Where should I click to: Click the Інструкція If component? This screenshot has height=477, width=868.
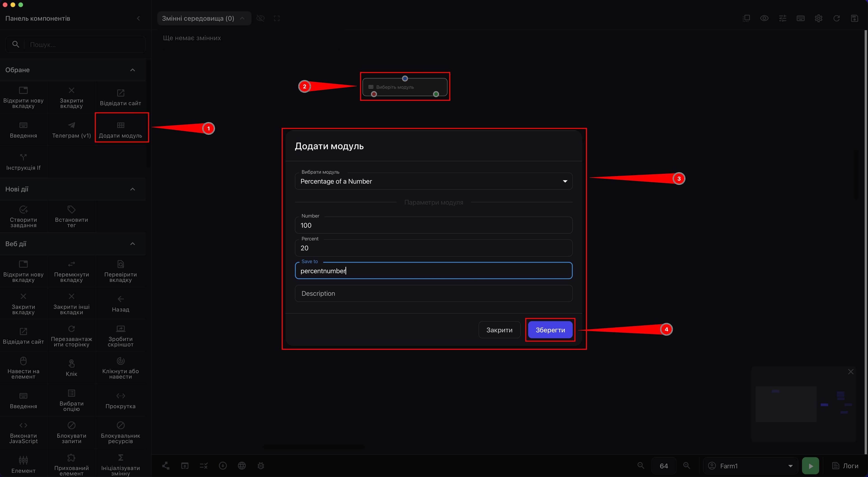(x=23, y=162)
